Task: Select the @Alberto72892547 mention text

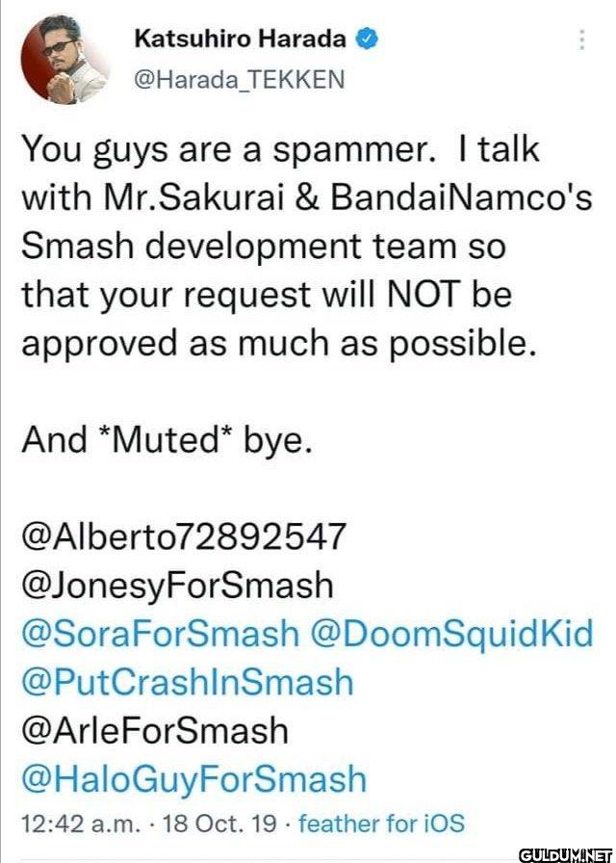Action: tap(184, 536)
